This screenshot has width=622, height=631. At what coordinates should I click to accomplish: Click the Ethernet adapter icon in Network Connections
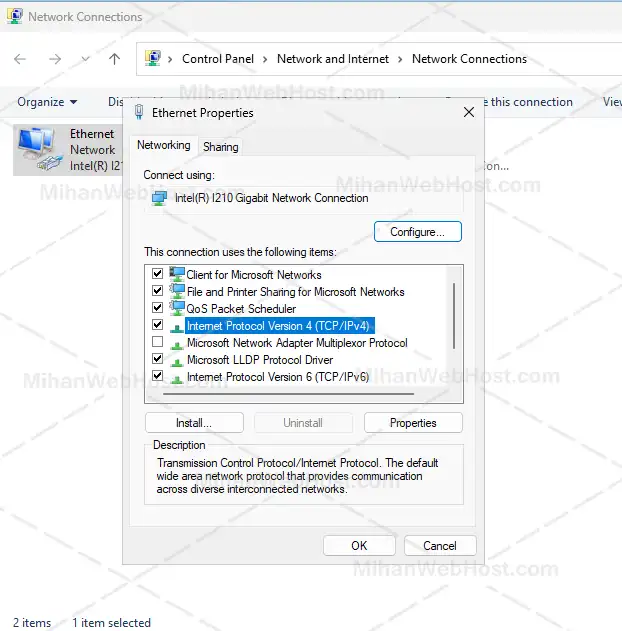(x=38, y=148)
